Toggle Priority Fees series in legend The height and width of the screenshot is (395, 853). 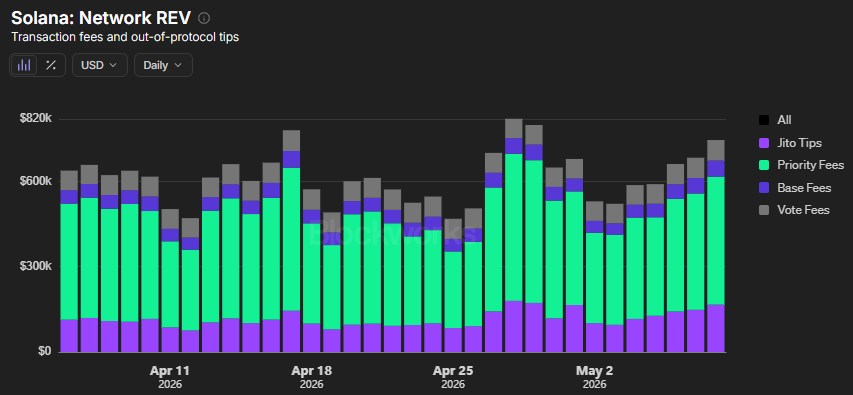tap(801, 165)
